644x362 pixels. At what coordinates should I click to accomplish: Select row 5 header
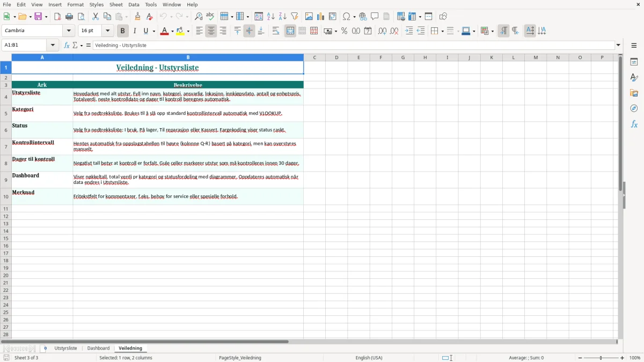click(6, 113)
